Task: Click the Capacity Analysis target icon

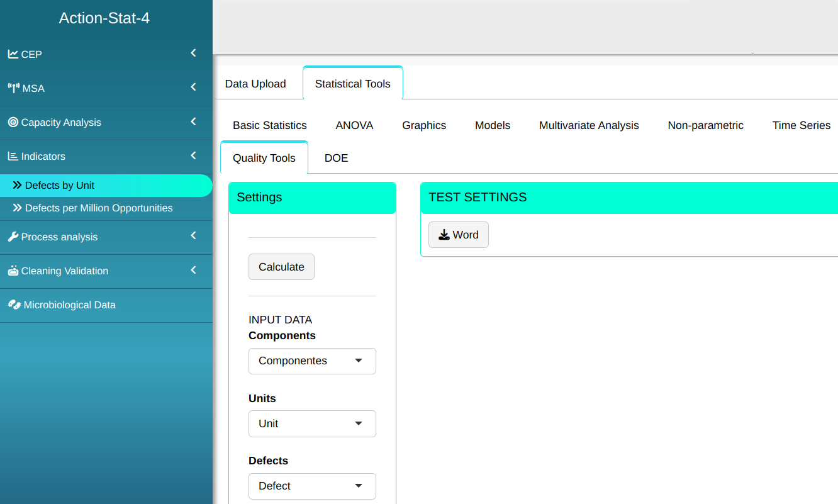Action: click(13, 122)
